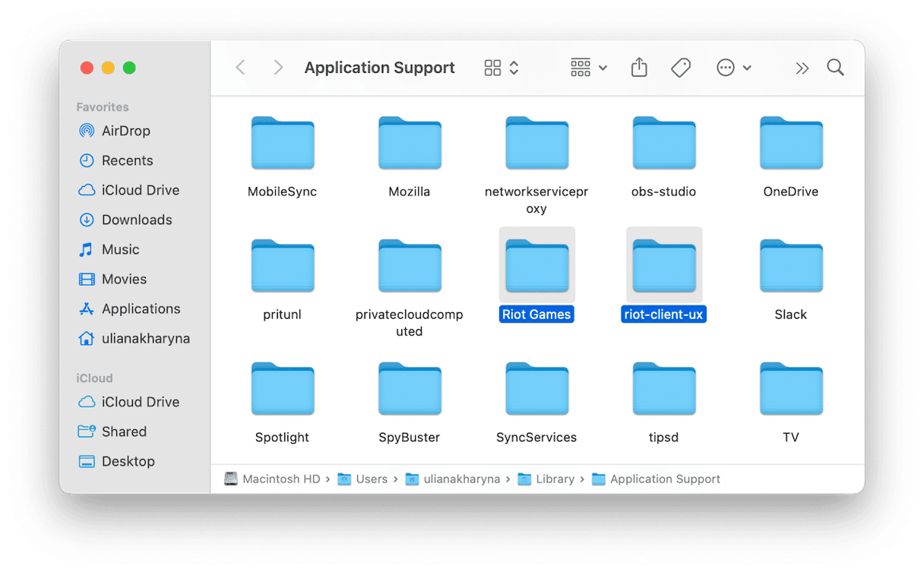The height and width of the screenshot is (572, 924).
Task: Click the Riot Games folder name label
Action: pyautogui.click(x=536, y=314)
